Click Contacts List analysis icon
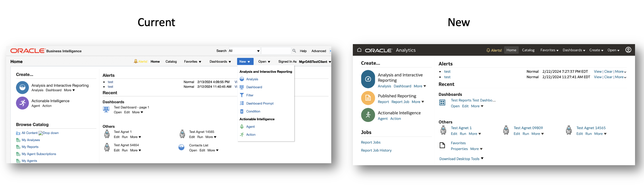The image size is (644, 186). (x=182, y=148)
